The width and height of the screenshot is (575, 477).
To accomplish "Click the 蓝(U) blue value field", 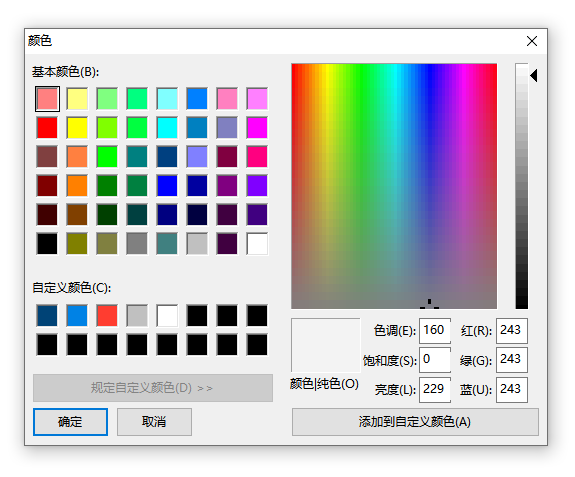I will click(512, 390).
